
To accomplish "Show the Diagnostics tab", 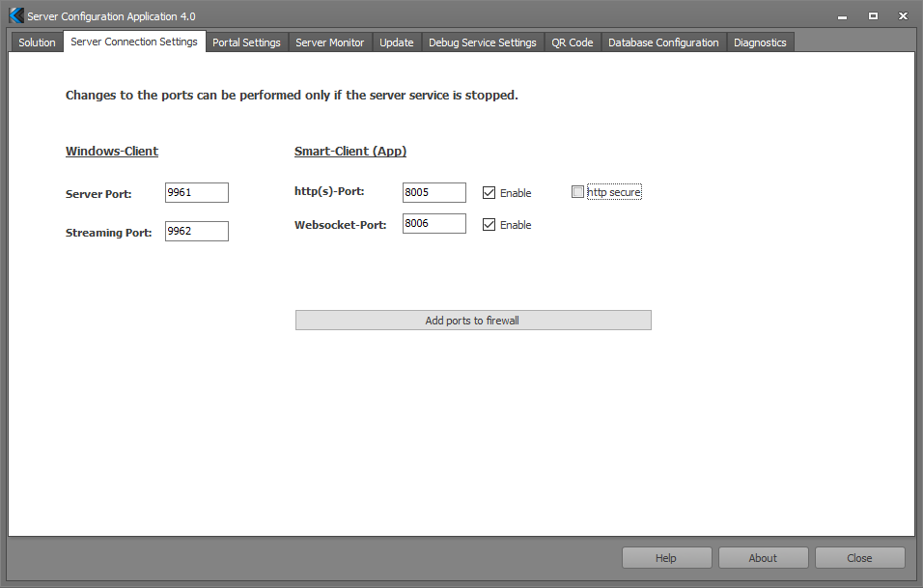I will tap(760, 42).
